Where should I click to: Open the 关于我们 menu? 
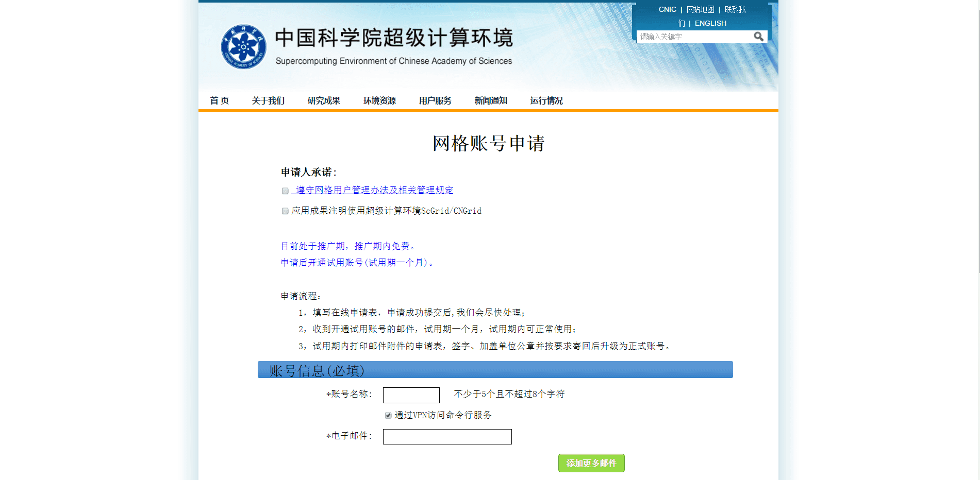point(268,100)
